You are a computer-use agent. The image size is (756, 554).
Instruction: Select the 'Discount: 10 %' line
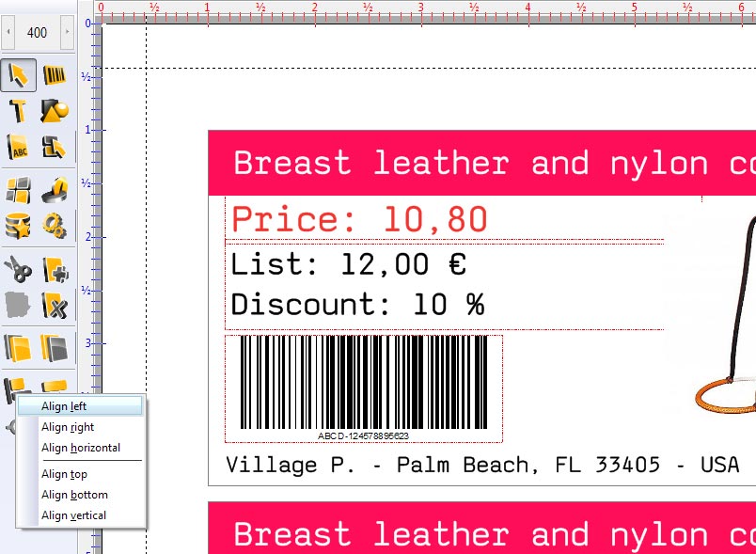point(357,304)
